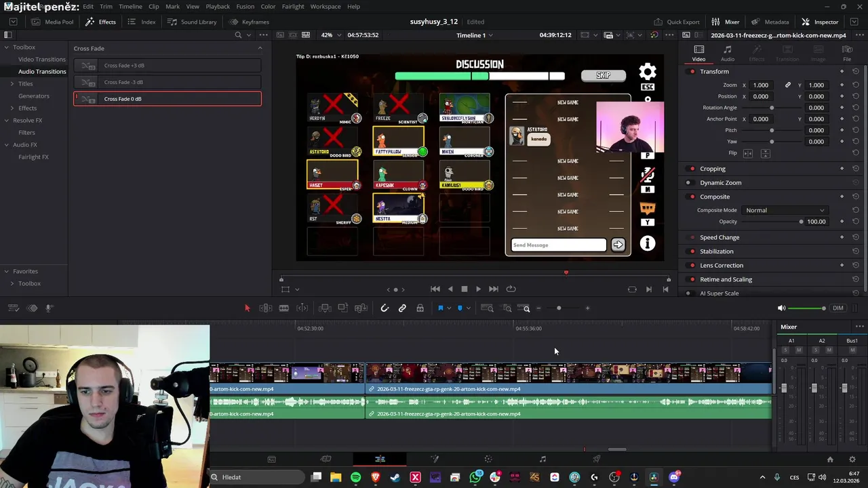This screenshot has height=488, width=868.
Task: Disable the Cropping toggle in Inspector
Action: coord(692,169)
